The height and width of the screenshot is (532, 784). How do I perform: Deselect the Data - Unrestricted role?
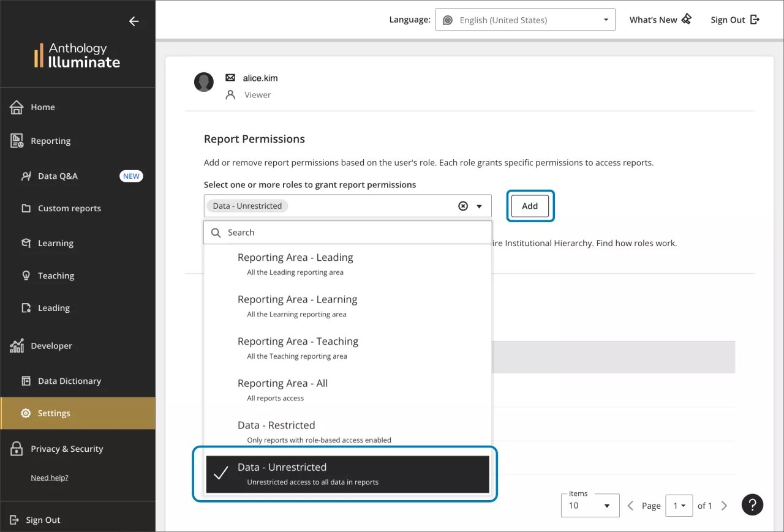pyautogui.click(x=282, y=473)
